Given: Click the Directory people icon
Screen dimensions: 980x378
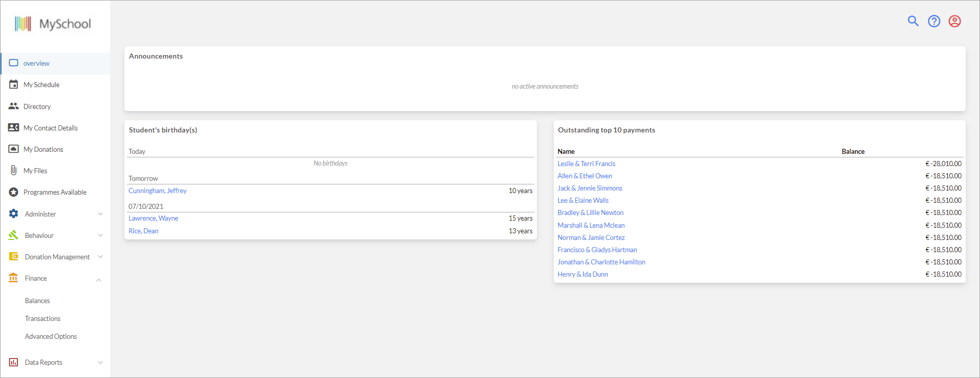Looking at the screenshot, I should click(14, 106).
